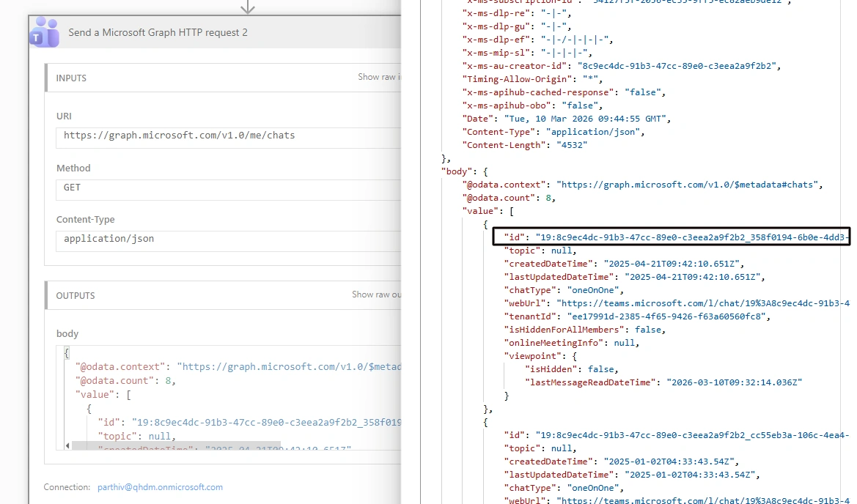The image size is (857, 504).
Task: Click second "id" value ending cc55eb3a-106c-4ea4
Action: 692,435
